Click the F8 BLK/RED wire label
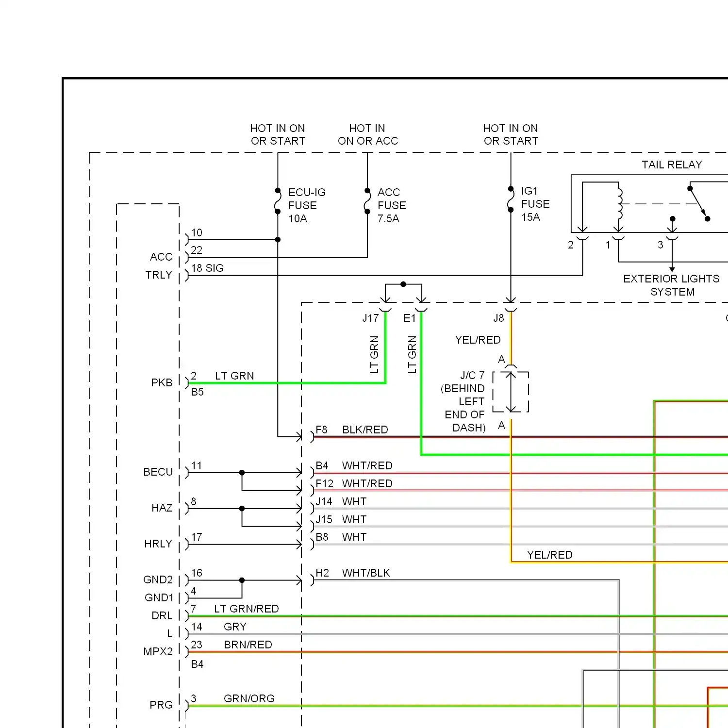 point(352,430)
